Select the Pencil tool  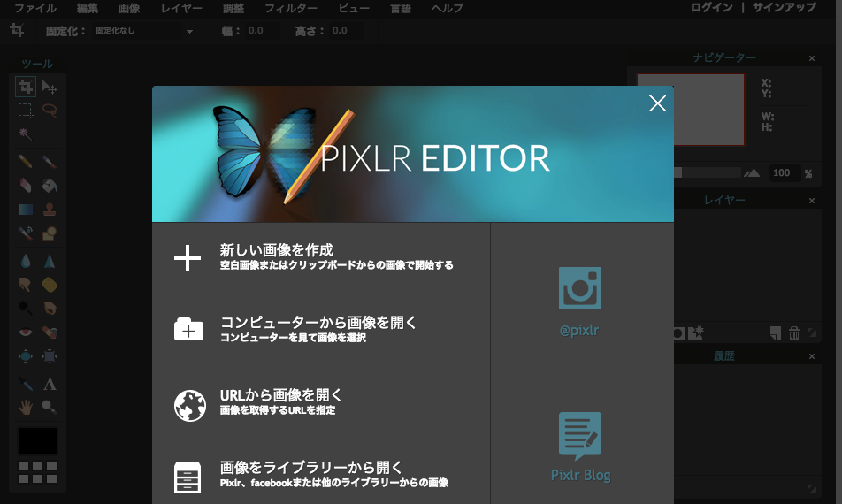click(x=26, y=162)
